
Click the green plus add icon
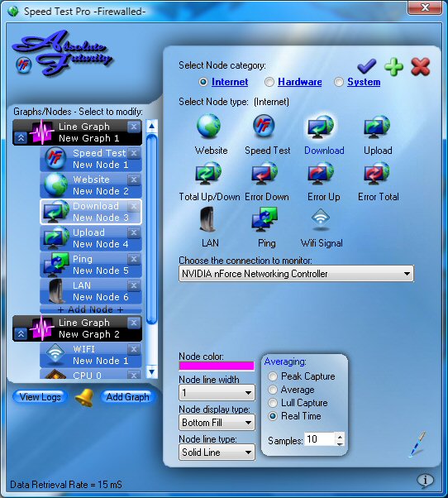tap(393, 67)
